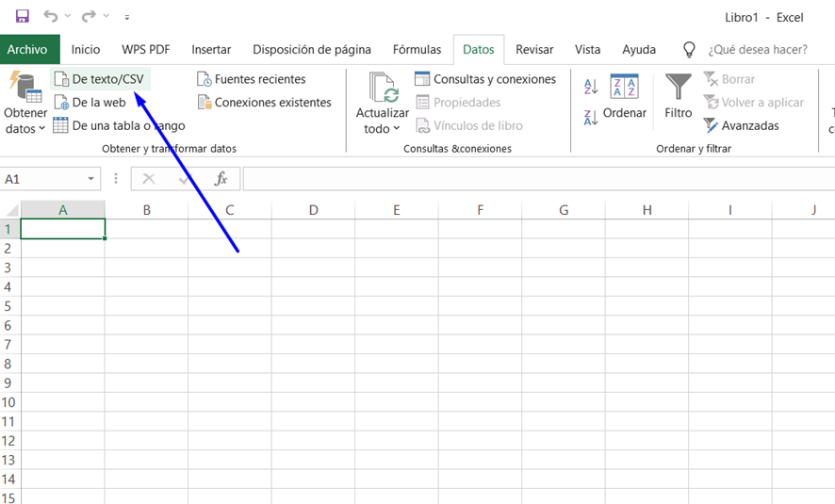Open the Obtener datos dropdown
The image size is (835, 504).
[25, 103]
